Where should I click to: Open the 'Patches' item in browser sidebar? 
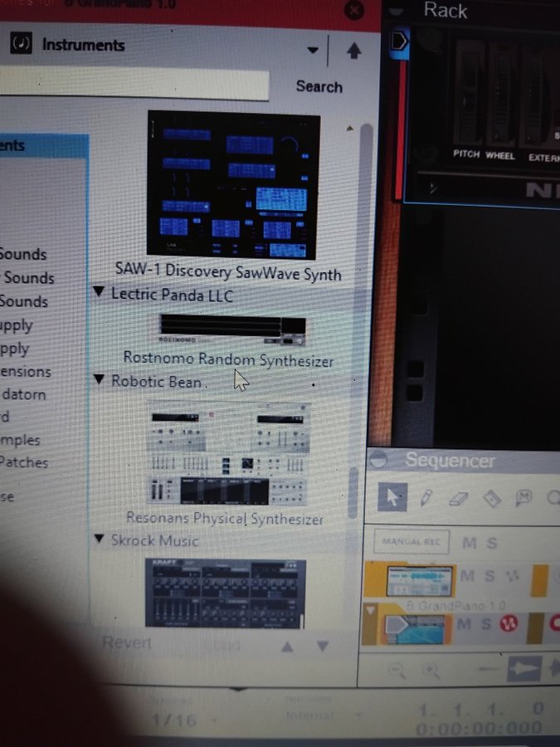point(24,461)
